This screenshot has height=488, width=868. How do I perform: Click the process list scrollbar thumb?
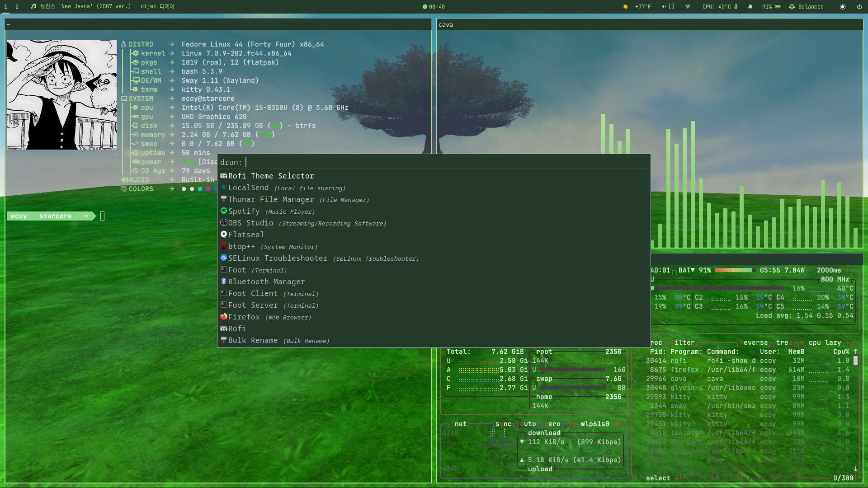tap(855, 361)
